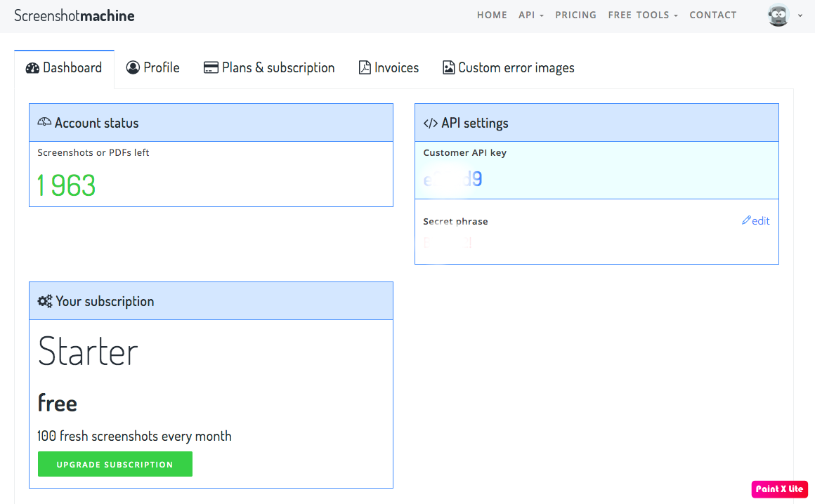
Task: Expand the FREE TOOLS dropdown
Action: (x=643, y=15)
